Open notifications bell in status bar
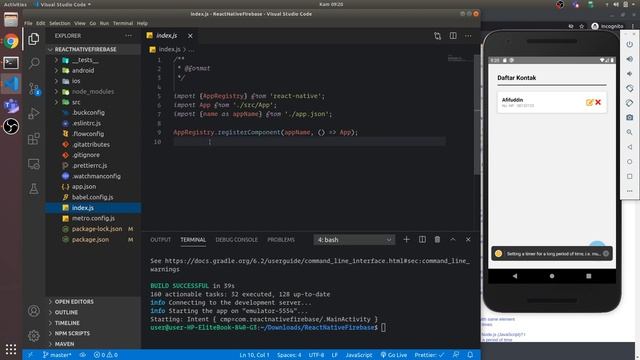Screen dimensions: 640x360 point(470,355)
